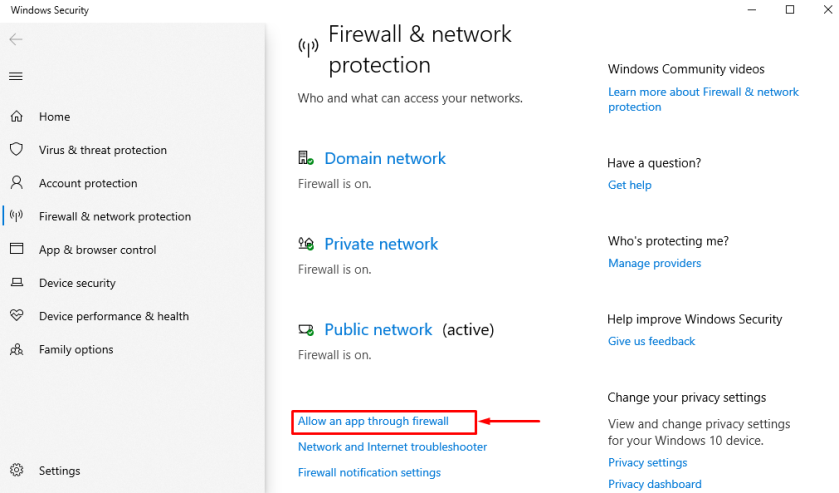Image resolution: width=839 pixels, height=493 pixels.
Task: Launch Network and Internet troubleshooter
Action: click(392, 447)
